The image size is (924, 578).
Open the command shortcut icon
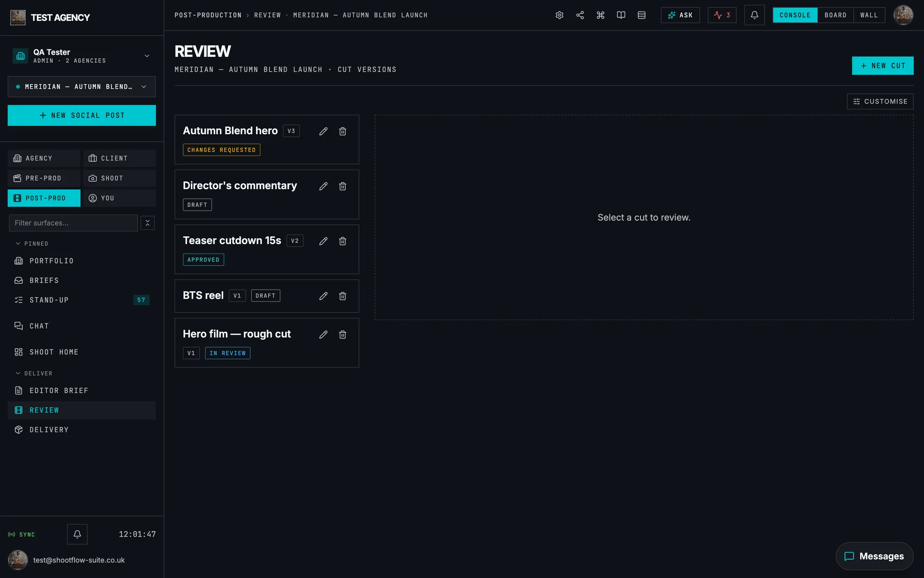601,15
